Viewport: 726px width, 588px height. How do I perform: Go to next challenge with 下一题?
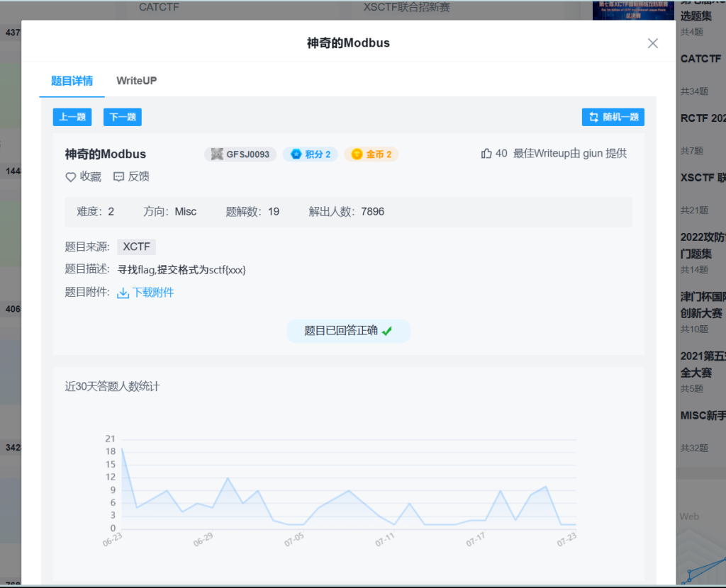pyautogui.click(x=123, y=118)
